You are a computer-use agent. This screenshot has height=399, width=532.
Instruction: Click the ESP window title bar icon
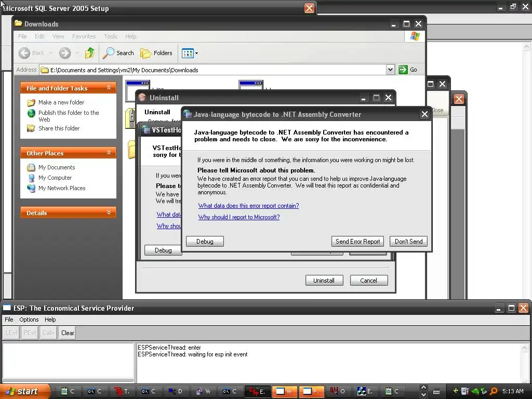point(7,308)
